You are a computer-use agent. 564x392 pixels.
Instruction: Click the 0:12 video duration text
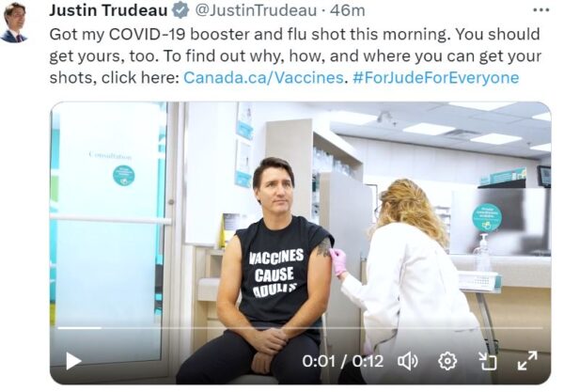click(368, 361)
